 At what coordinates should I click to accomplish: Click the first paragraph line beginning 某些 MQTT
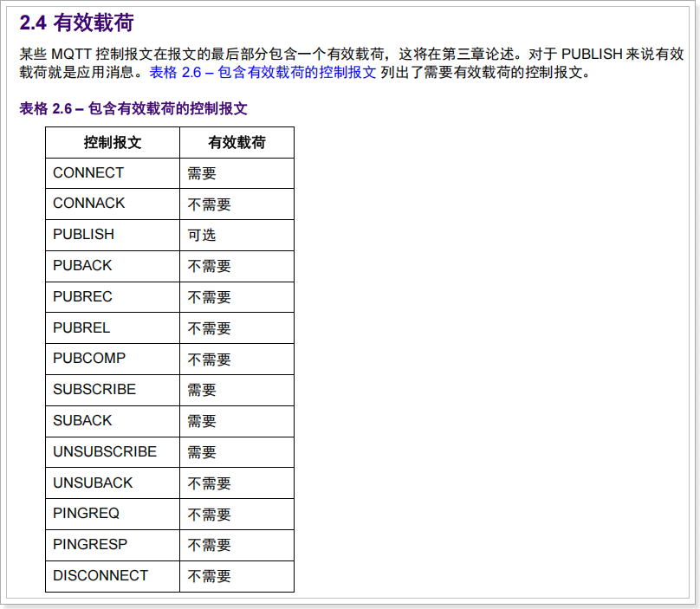coord(352,54)
